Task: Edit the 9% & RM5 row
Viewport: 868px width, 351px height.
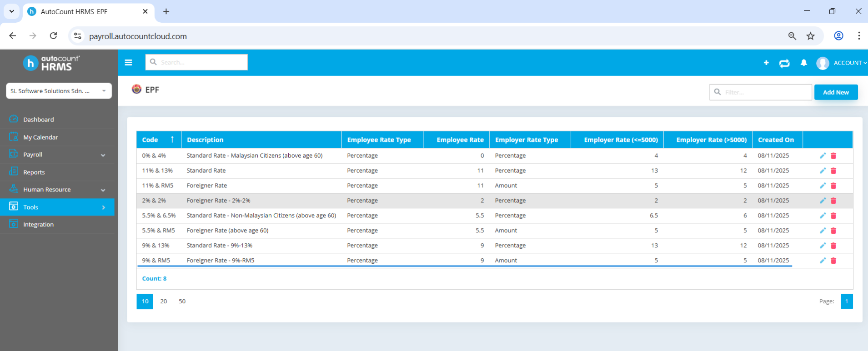Action: point(823,261)
